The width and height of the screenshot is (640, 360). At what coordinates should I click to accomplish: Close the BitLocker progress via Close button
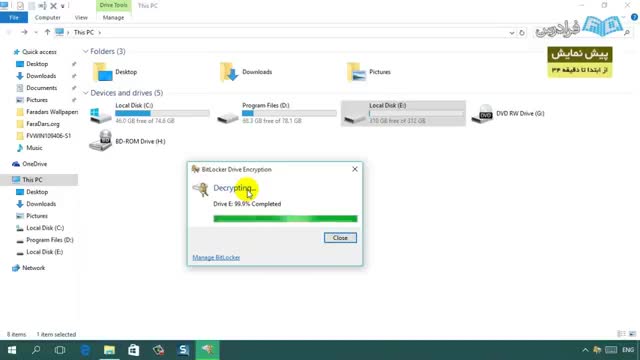340,238
